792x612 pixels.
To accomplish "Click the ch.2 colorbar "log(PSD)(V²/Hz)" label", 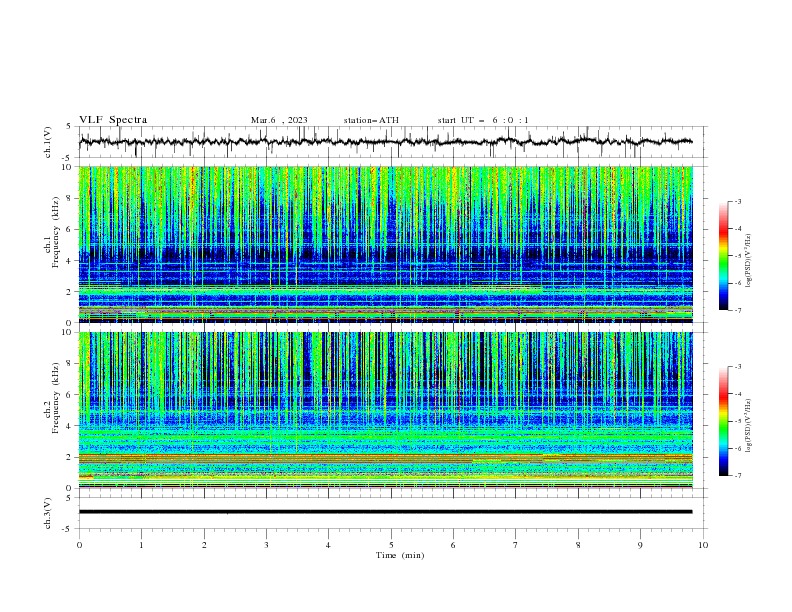I will (x=749, y=425).
